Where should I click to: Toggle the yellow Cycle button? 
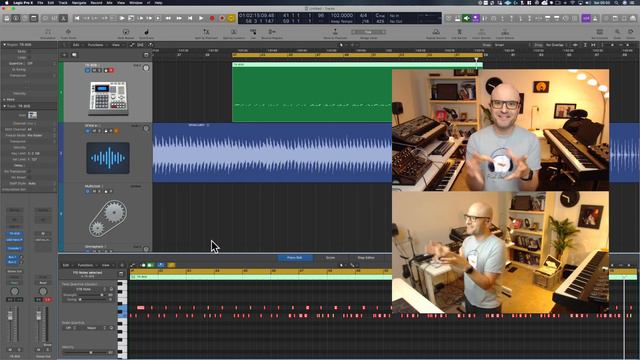tap(231, 18)
